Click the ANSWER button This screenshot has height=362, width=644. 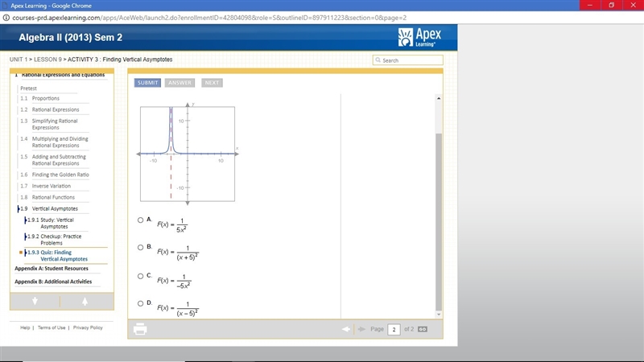coord(180,83)
